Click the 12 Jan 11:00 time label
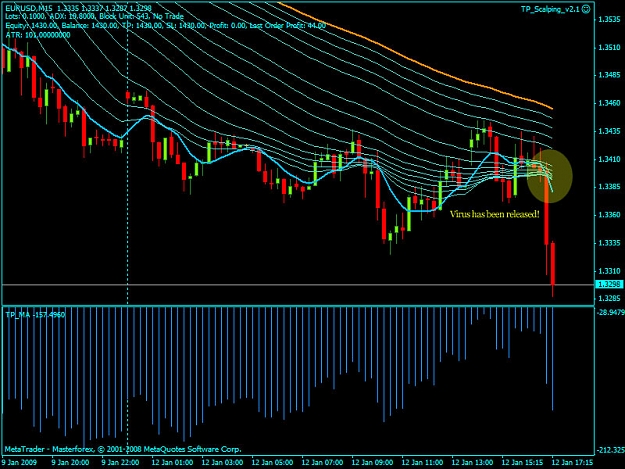 [422, 463]
